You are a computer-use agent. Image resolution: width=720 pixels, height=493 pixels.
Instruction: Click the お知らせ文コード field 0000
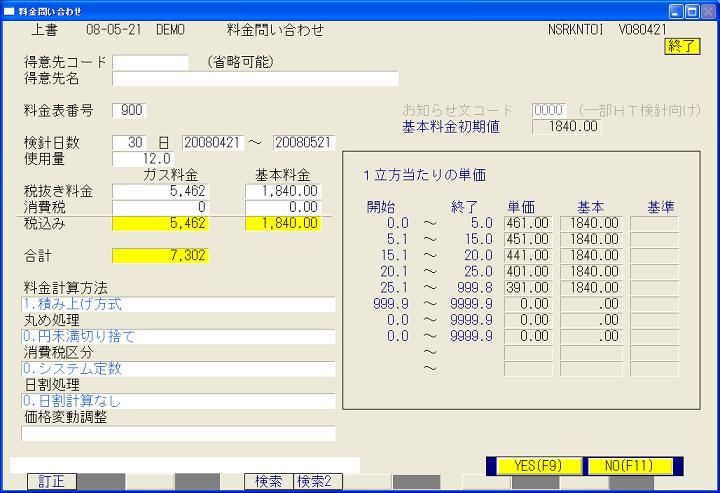click(x=549, y=110)
